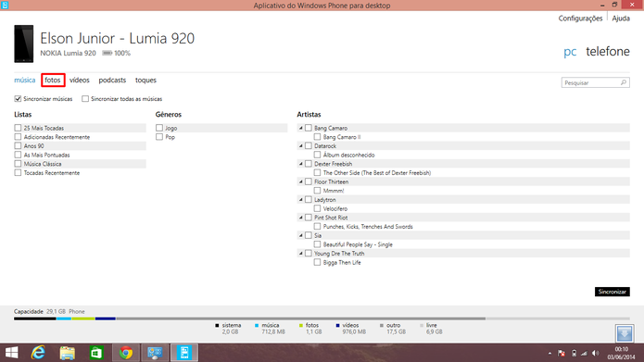Click the battery 100% indicator
Image resolution: width=644 pixels, height=362 pixels.
pyautogui.click(x=116, y=53)
